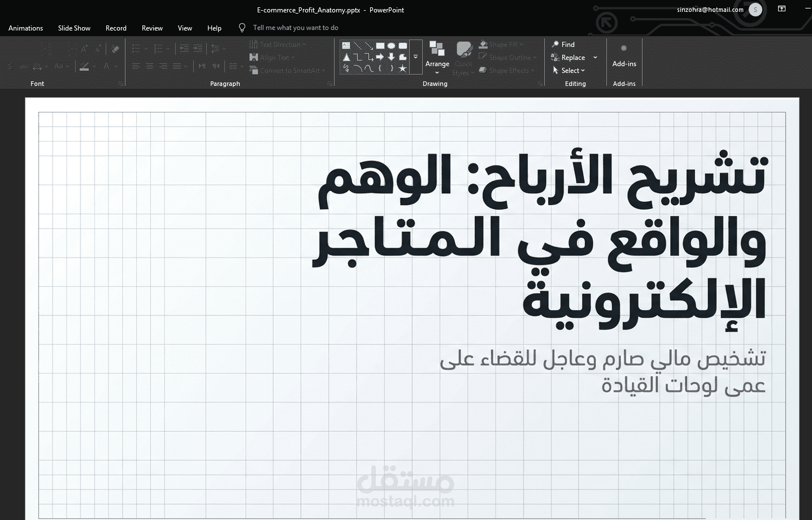Image resolution: width=812 pixels, height=520 pixels.
Task: Toggle Strikethrough text formatting
Action: (x=23, y=66)
